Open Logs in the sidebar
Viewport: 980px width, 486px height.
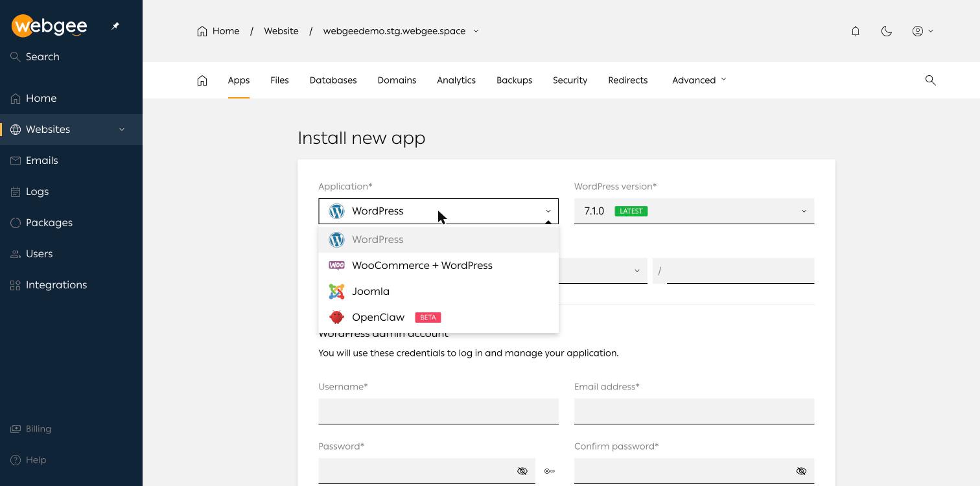[71, 192]
